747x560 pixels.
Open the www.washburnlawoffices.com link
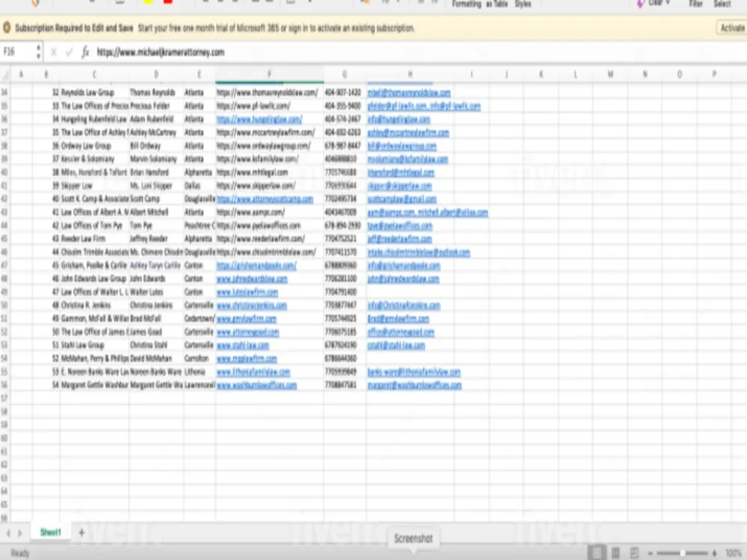(257, 385)
